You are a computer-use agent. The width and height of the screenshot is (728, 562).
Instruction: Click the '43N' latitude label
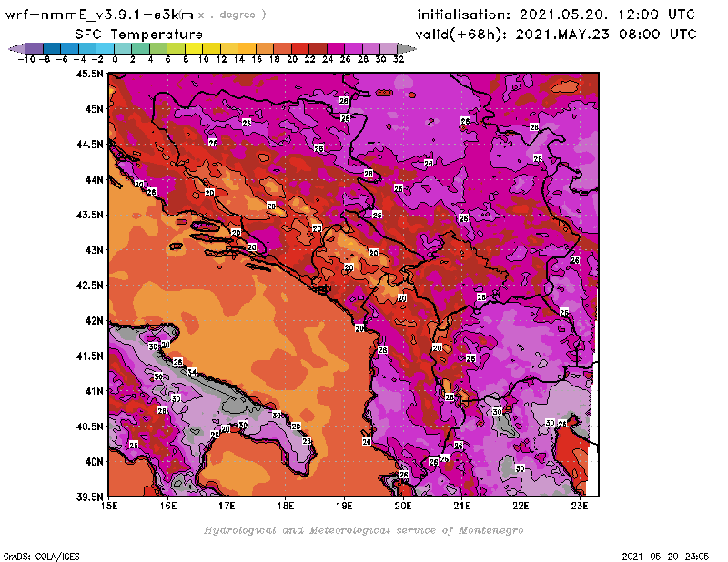click(94, 250)
